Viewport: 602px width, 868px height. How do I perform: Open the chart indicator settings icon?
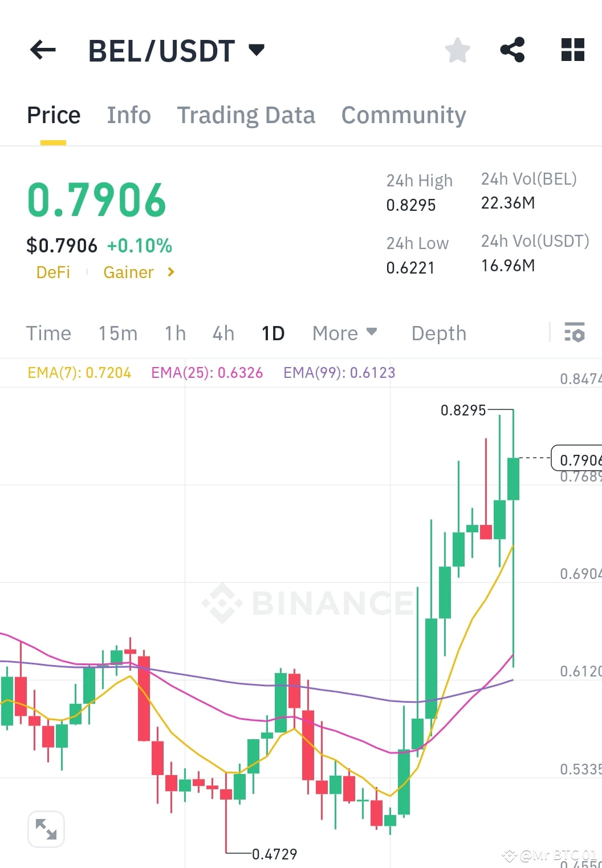[575, 333]
